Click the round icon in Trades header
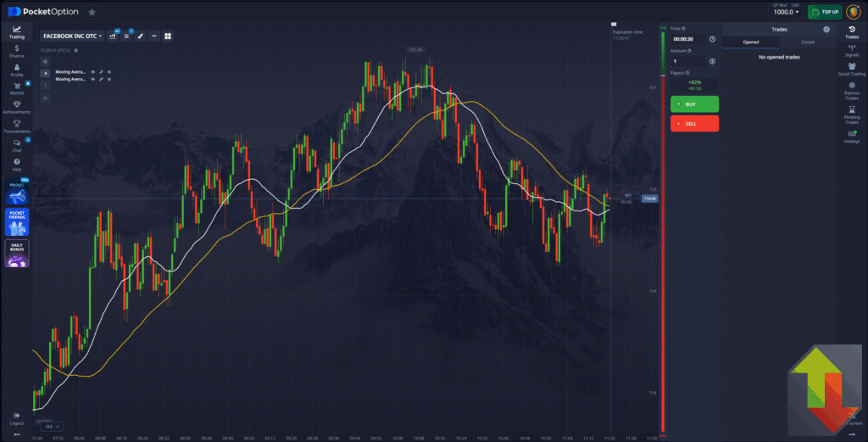Screen dimensions: 868x442 [826, 30]
